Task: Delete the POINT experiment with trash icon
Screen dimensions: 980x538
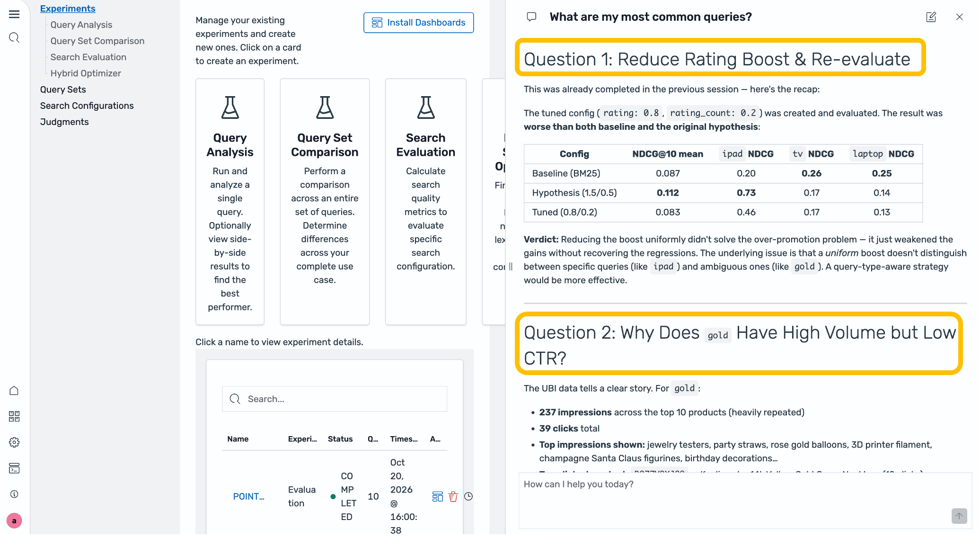Action: [453, 496]
